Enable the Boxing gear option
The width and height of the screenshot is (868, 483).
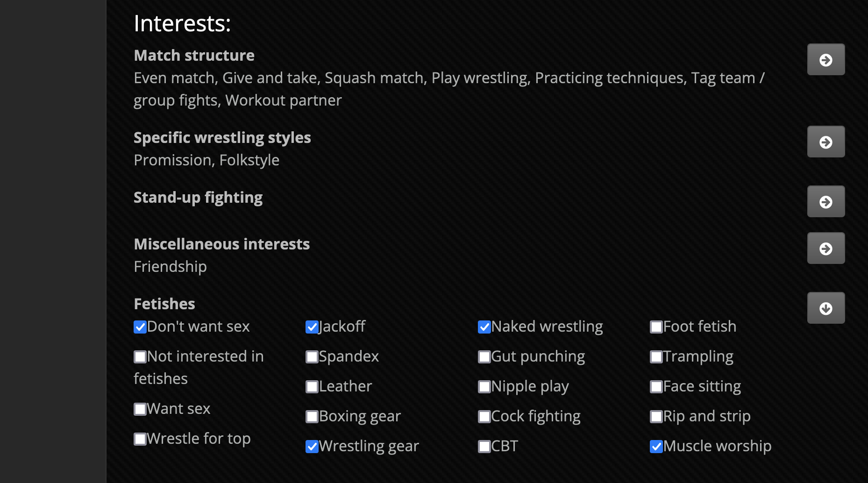click(x=312, y=417)
